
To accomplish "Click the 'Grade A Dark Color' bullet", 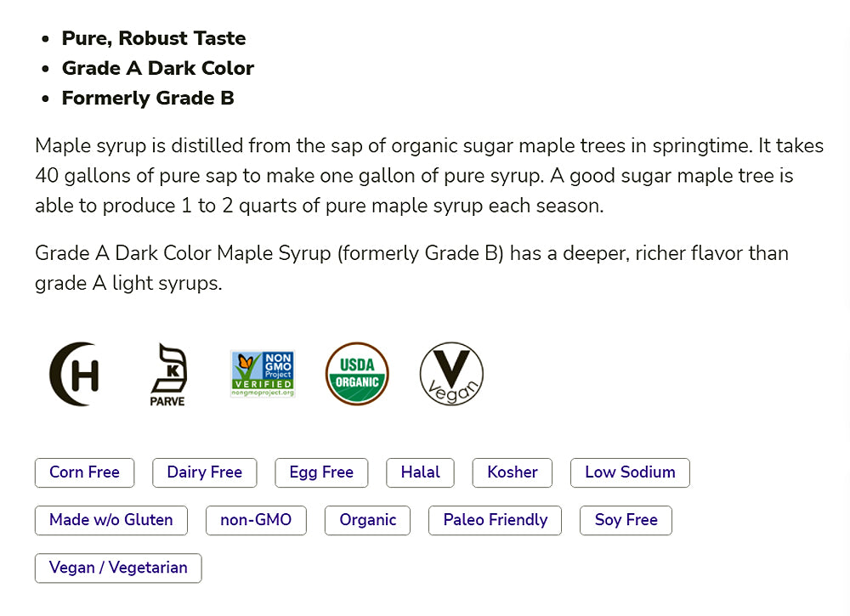I will [x=158, y=68].
